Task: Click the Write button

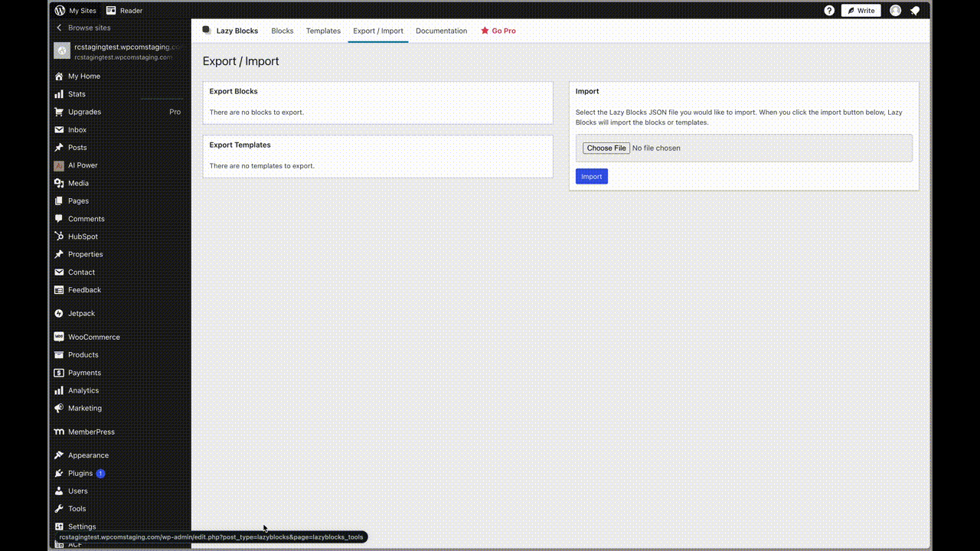Action: click(x=861, y=11)
